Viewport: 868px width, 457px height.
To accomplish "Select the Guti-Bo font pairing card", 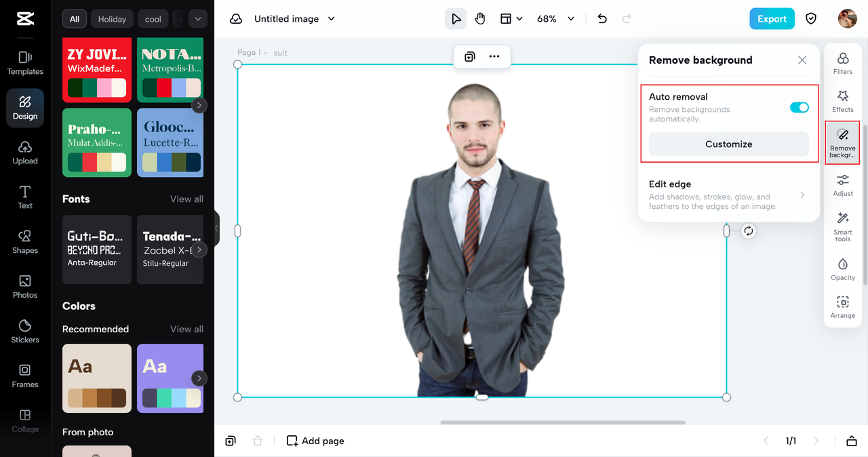I will tap(97, 250).
